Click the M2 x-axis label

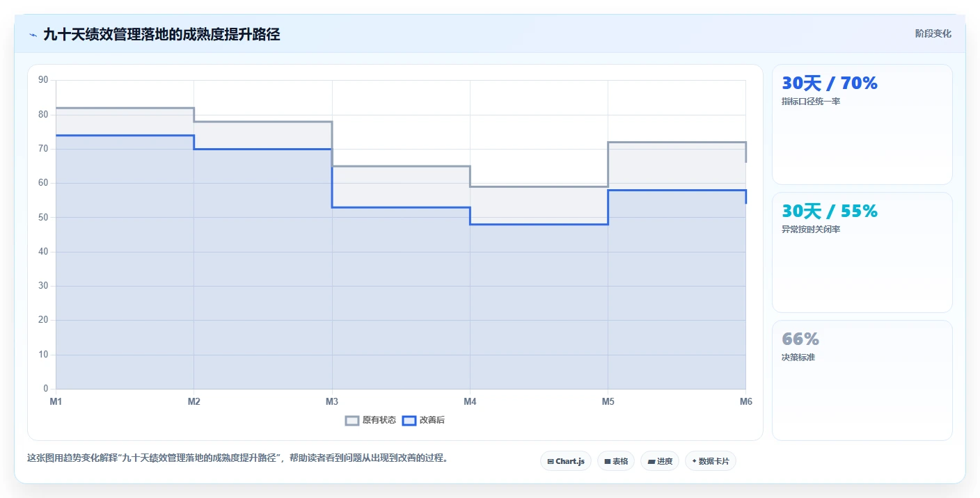194,401
